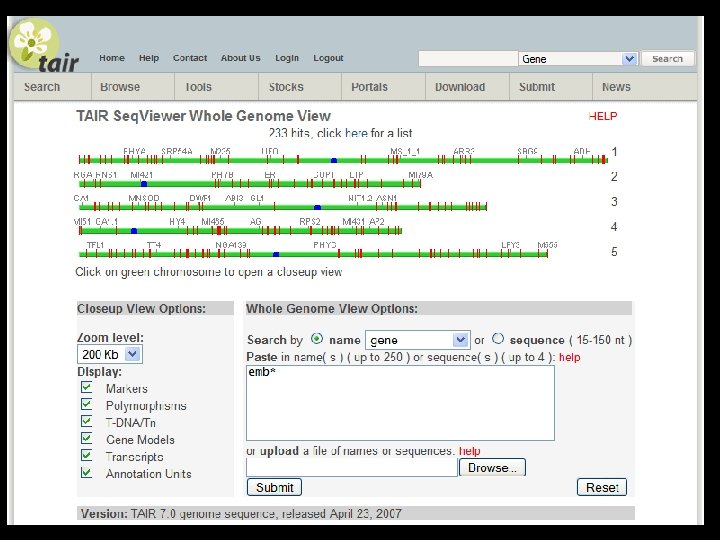Click the blue centromere on chromosome 1

[x=334, y=160]
